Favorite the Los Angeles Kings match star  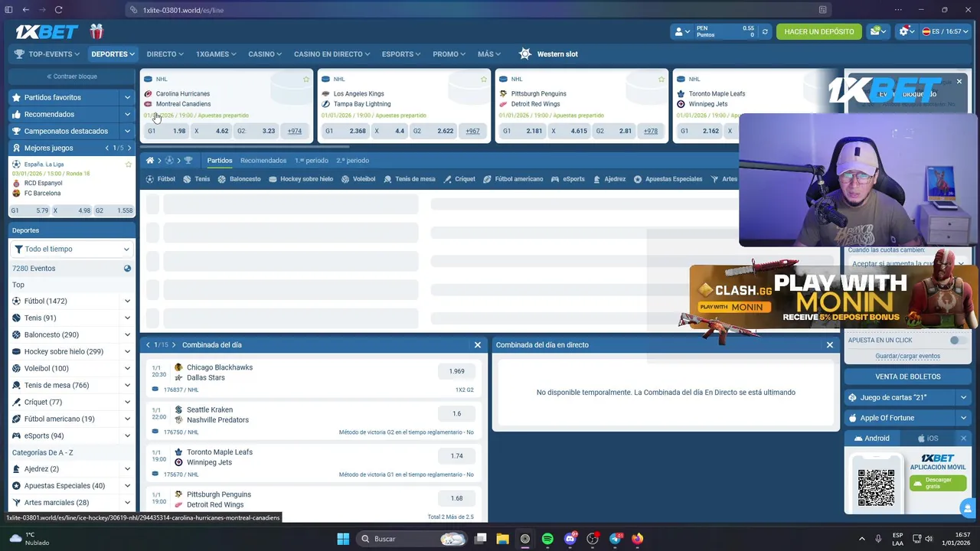[484, 79]
